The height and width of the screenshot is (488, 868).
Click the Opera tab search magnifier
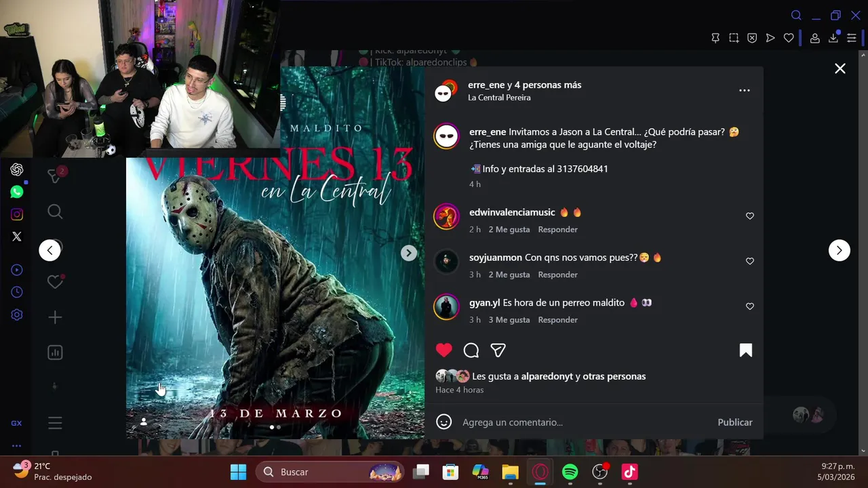click(x=796, y=16)
